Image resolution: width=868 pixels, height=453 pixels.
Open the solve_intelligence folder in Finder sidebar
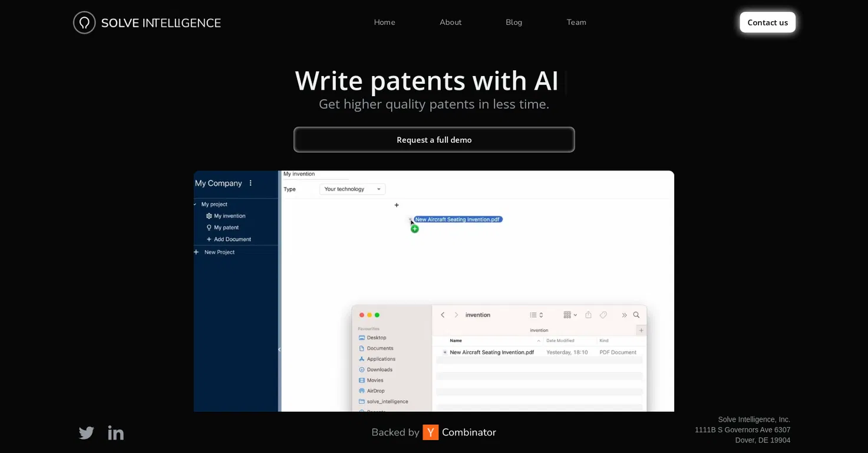384,402
